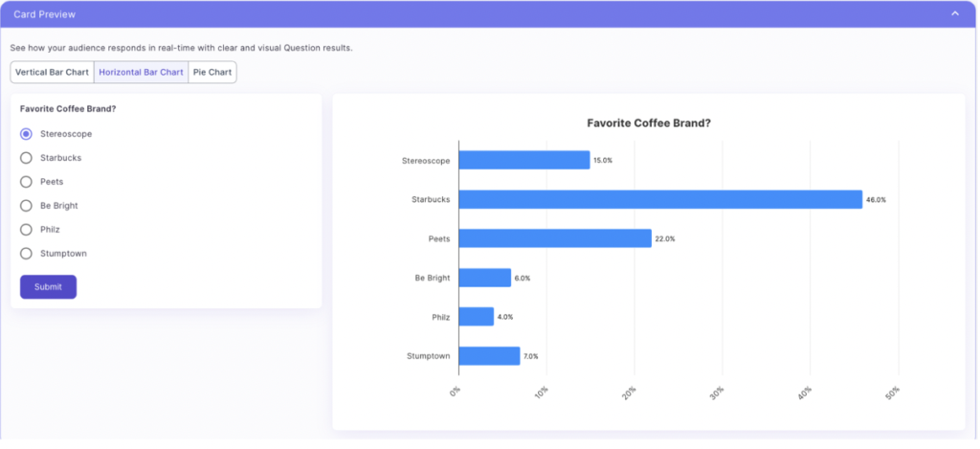The height and width of the screenshot is (449, 980).
Task: Open the Pie Chart tab
Action: click(212, 73)
